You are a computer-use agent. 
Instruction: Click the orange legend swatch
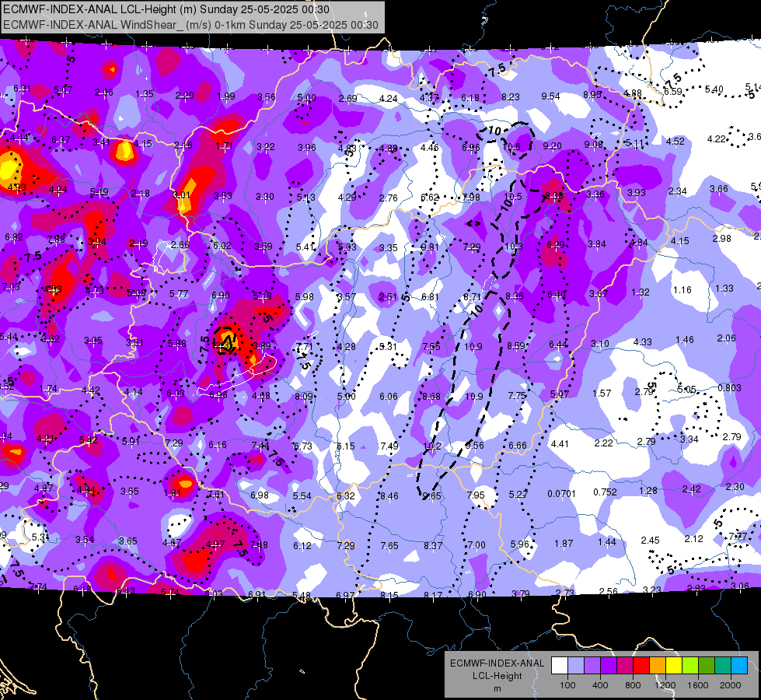coord(658,665)
